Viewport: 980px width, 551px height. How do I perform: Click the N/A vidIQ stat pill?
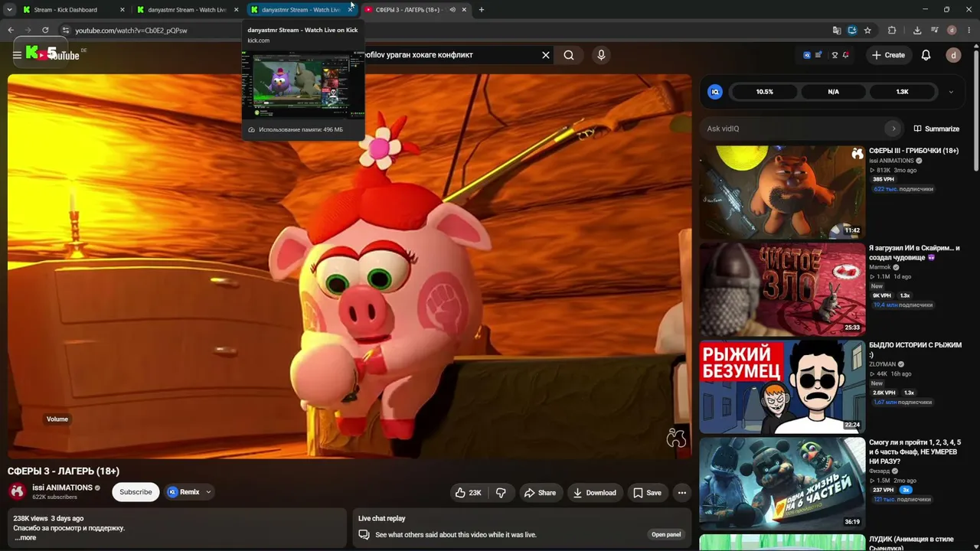click(834, 92)
